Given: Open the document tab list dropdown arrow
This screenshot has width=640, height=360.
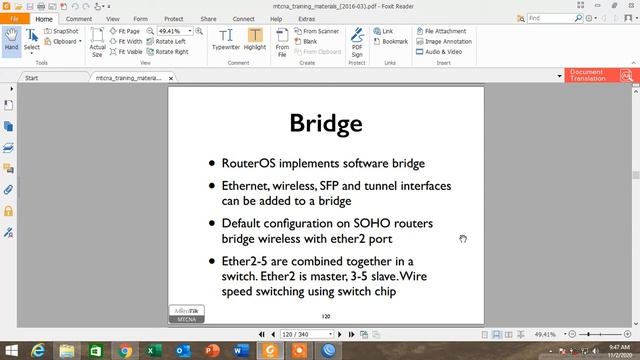Looking at the screenshot, I should (560, 76).
